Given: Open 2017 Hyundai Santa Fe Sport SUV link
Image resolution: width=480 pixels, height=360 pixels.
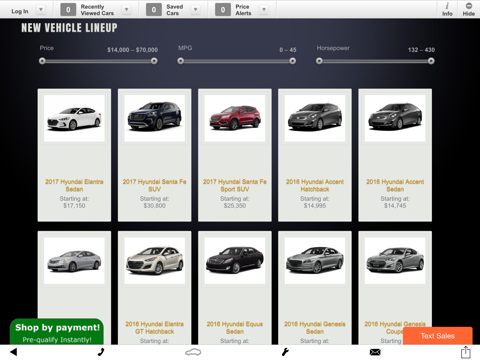Looking at the screenshot, I should [235, 185].
